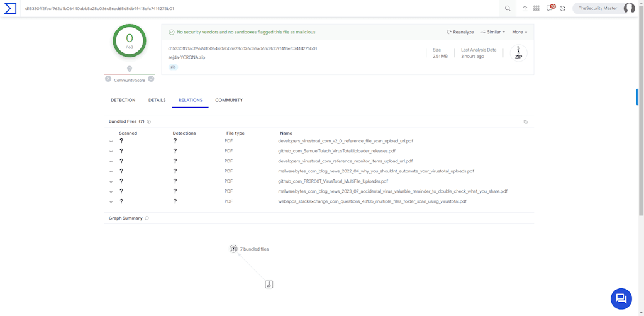The image size is (644, 316).
Task: Click the search magnifier icon
Action: (x=508, y=8)
